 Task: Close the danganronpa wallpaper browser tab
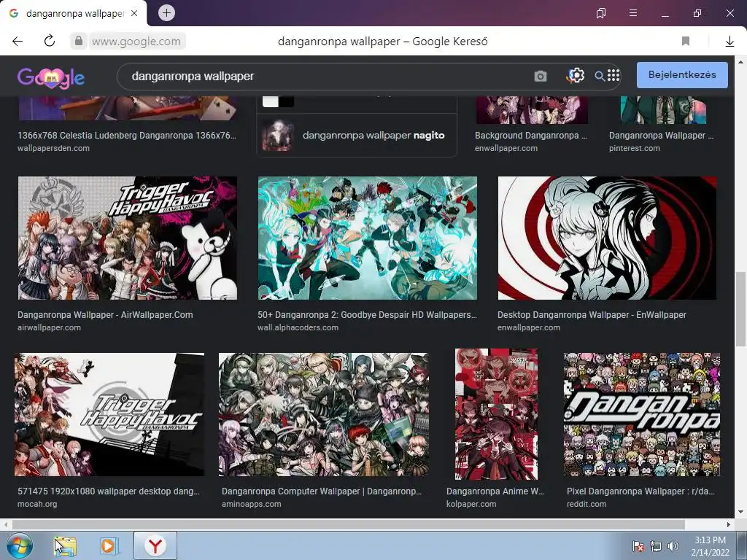(x=134, y=13)
